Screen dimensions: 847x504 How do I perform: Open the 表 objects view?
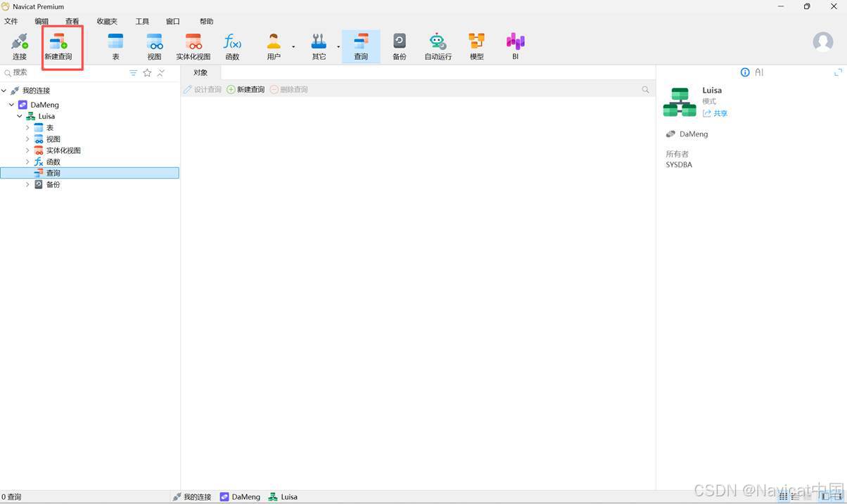click(x=116, y=46)
